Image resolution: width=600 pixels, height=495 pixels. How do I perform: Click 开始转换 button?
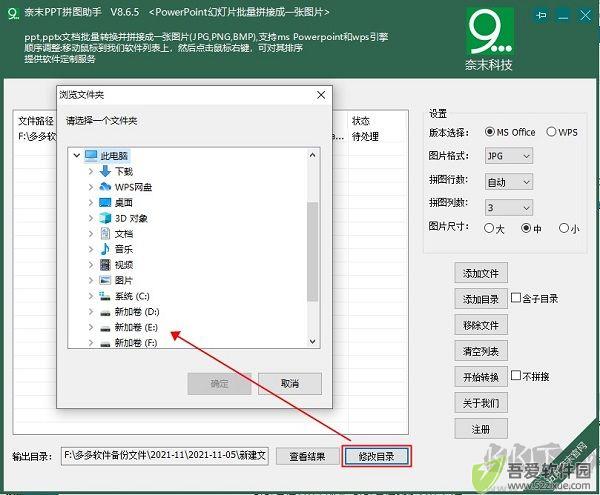(x=481, y=377)
